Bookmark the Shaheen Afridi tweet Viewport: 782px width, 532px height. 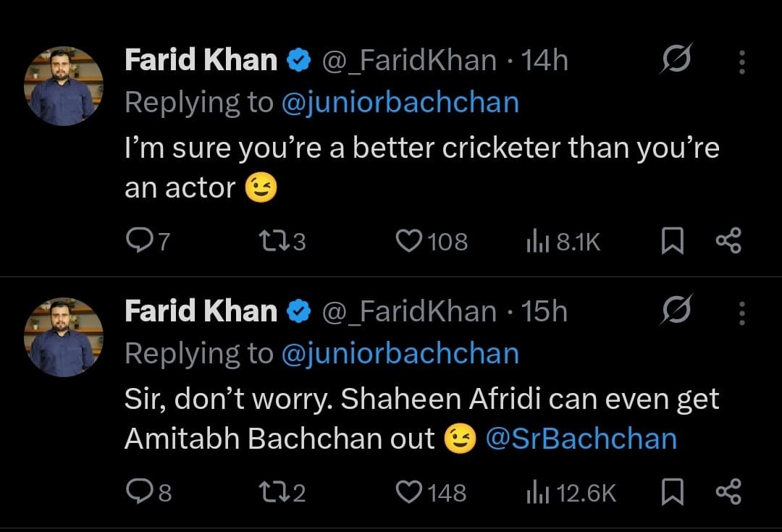[x=673, y=493]
